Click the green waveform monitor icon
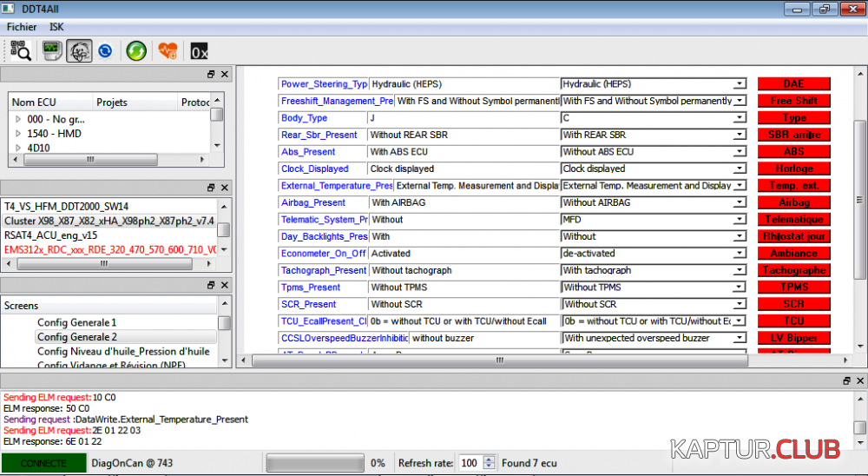868x476 pixels. tap(51, 51)
